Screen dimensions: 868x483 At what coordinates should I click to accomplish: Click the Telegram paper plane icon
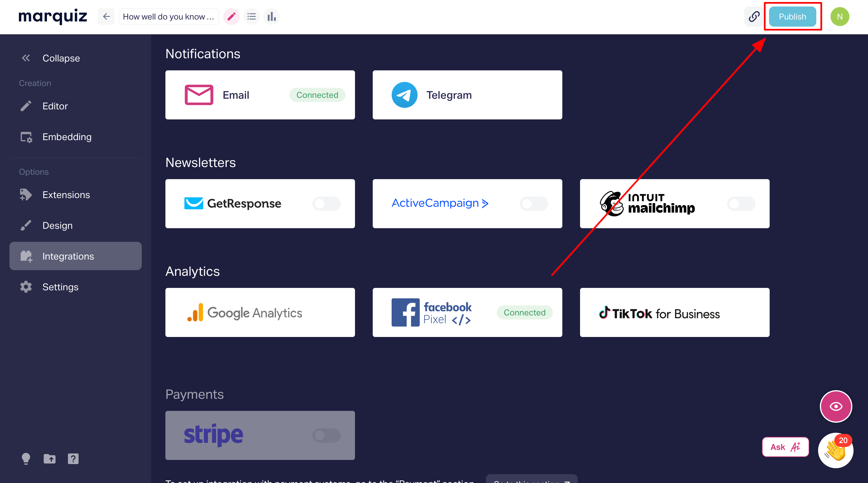[x=404, y=95]
